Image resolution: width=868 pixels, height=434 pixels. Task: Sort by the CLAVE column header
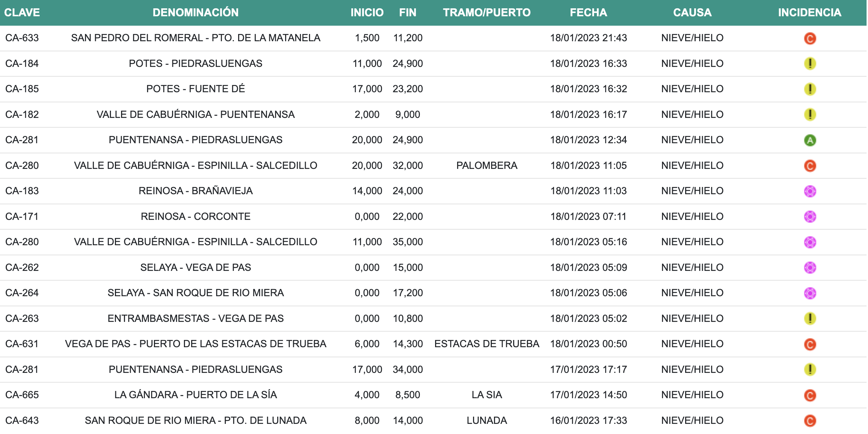tap(22, 13)
